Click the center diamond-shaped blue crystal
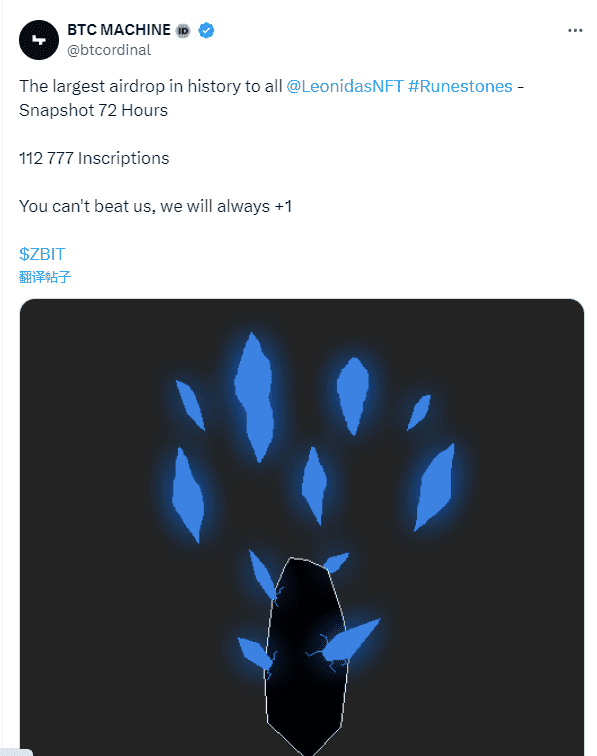This screenshot has width=597, height=756. point(314,486)
